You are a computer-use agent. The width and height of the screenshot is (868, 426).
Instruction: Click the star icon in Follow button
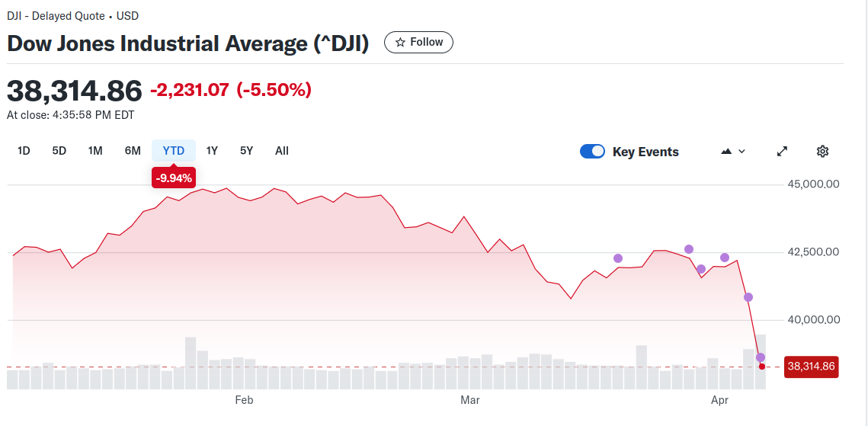[400, 43]
